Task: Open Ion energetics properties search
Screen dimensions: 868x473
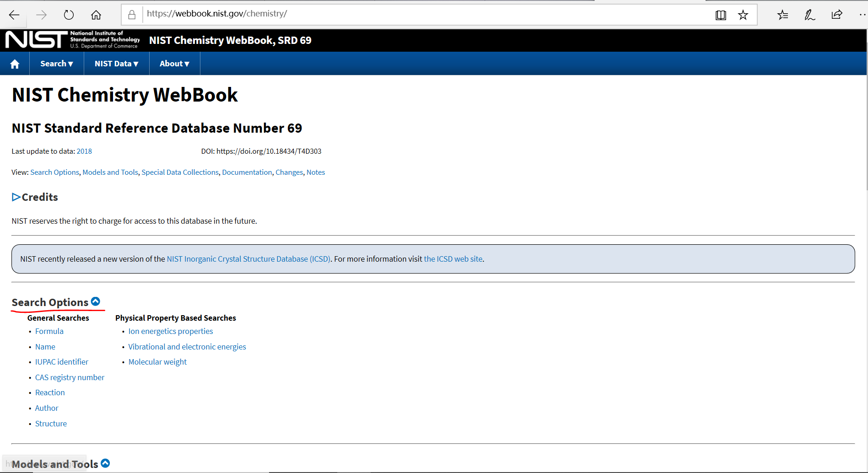Action: point(171,331)
